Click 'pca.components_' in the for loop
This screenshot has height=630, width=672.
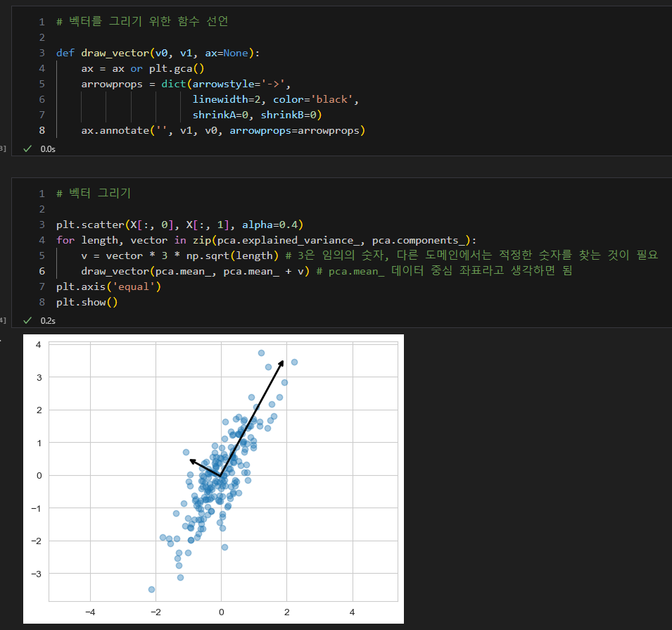[x=418, y=241]
